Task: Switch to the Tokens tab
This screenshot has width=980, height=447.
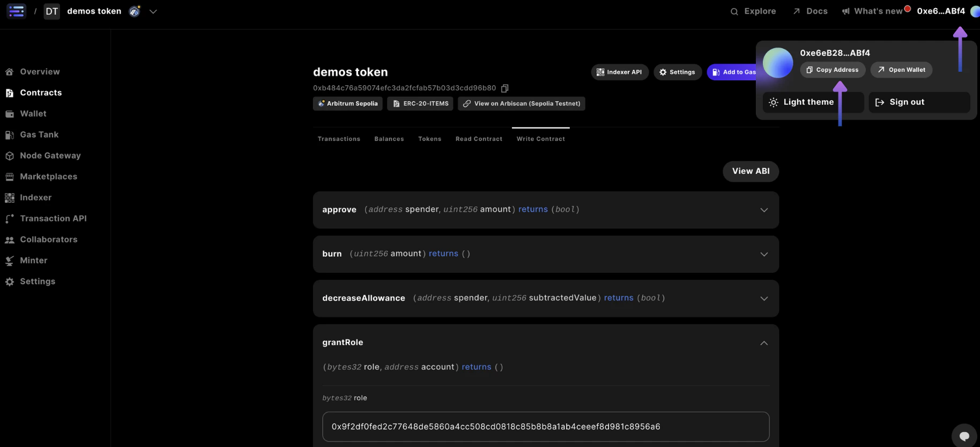Action: coord(429,139)
